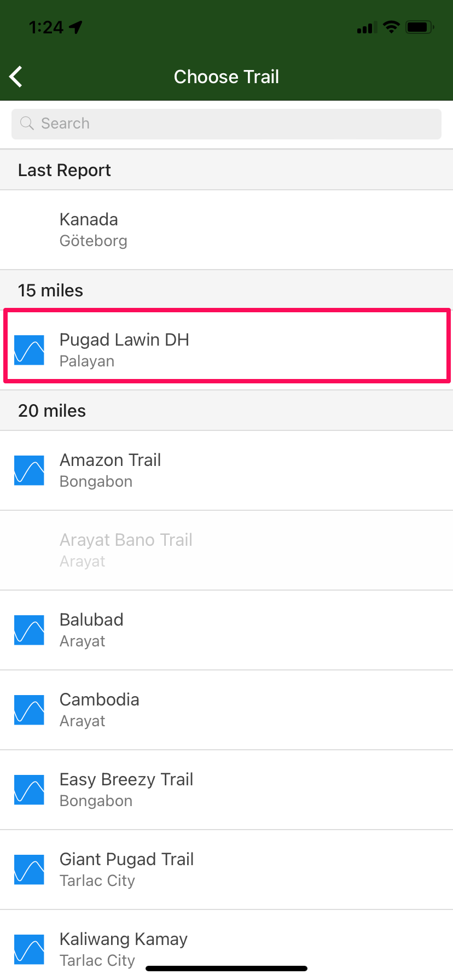Select the Kanada Göteborg last report

[x=226, y=230]
